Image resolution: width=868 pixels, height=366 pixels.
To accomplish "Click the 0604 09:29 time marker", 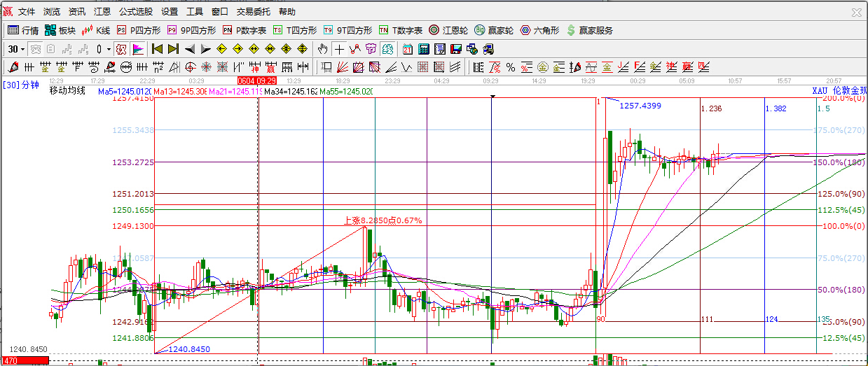I will (x=256, y=81).
